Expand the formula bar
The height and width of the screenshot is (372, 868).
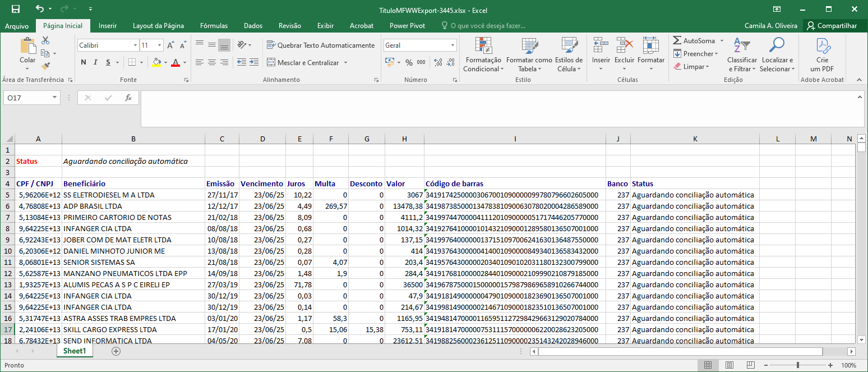pyautogui.click(x=860, y=97)
